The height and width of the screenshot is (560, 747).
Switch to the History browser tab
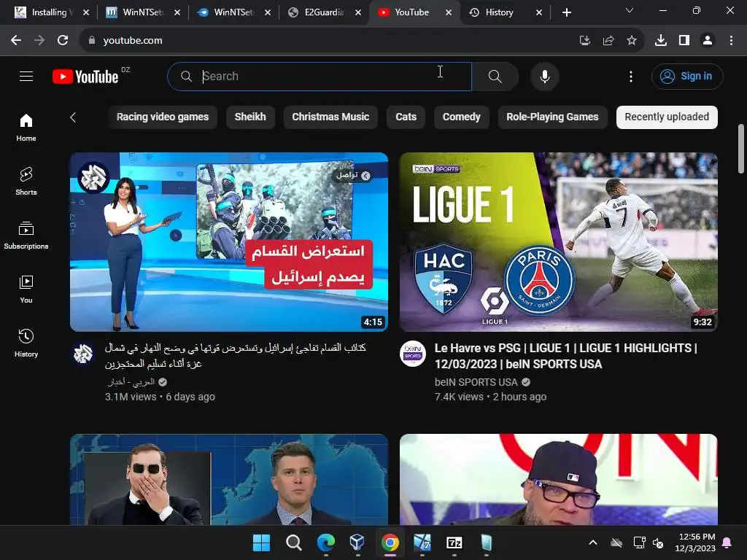coord(505,12)
